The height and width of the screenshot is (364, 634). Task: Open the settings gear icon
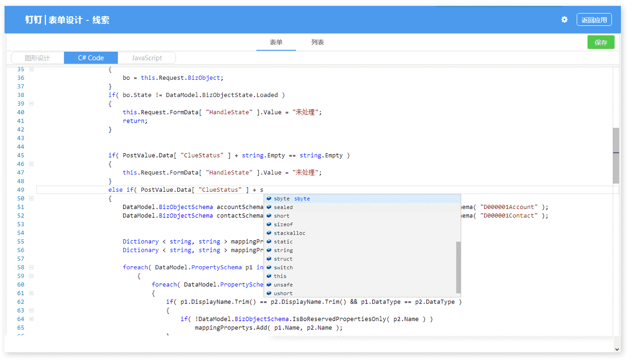click(x=564, y=20)
